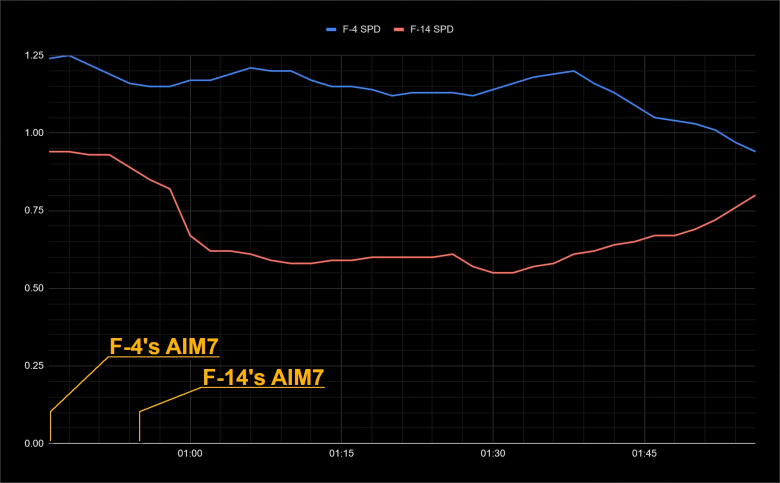Click the 0.75 y-axis label
The height and width of the screenshot is (483, 780).
click(x=32, y=210)
